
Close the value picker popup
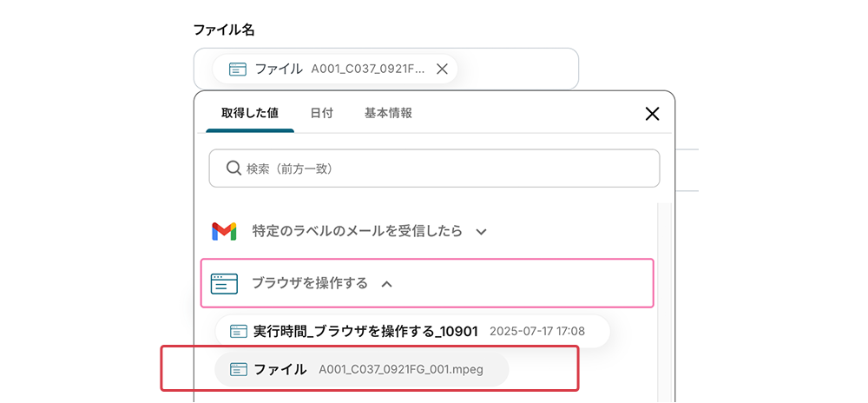(652, 114)
